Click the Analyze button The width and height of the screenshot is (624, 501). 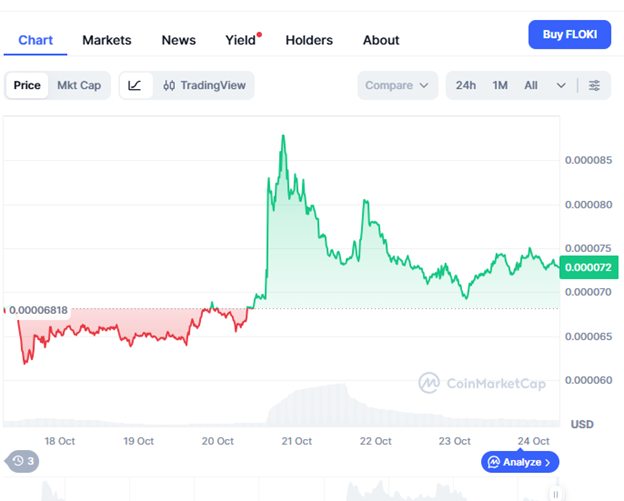click(x=520, y=462)
